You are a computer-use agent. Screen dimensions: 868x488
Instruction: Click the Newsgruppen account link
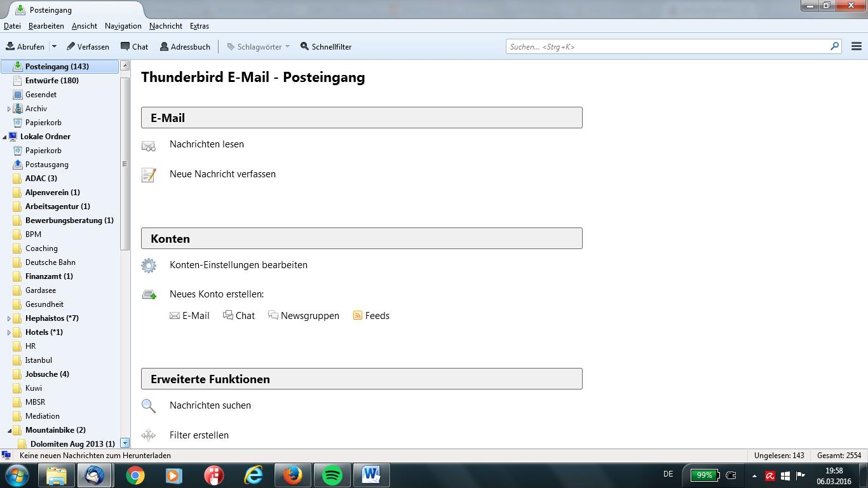tap(304, 316)
